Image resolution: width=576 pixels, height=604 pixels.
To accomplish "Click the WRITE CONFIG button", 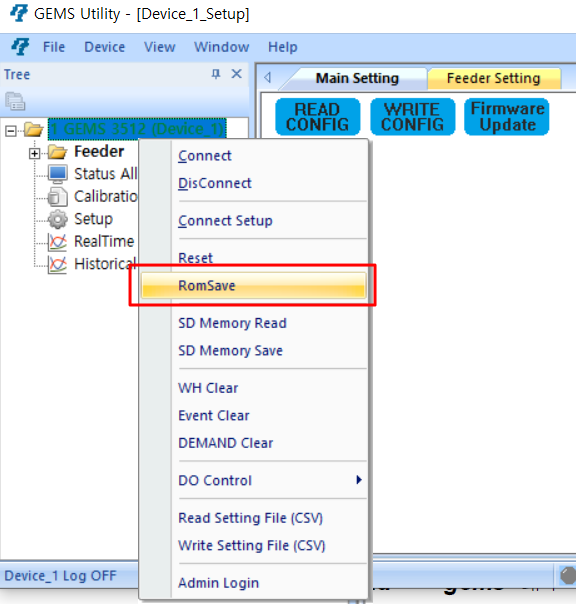I will [x=412, y=117].
